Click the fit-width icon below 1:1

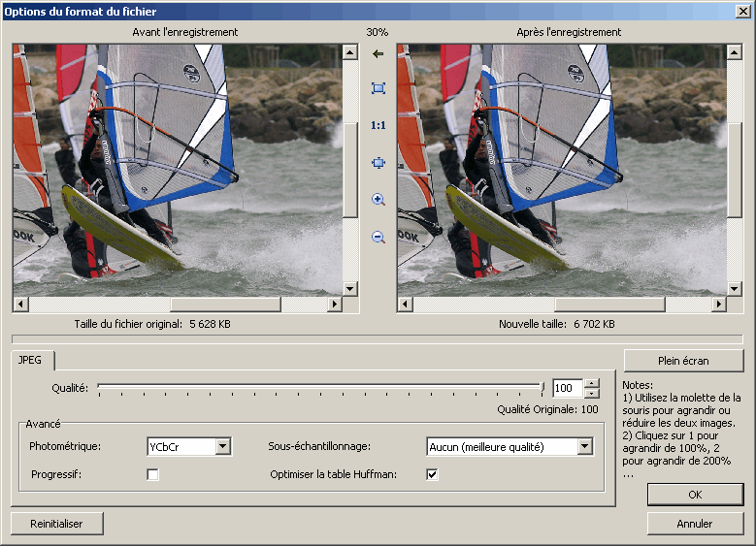click(x=378, y=163)
